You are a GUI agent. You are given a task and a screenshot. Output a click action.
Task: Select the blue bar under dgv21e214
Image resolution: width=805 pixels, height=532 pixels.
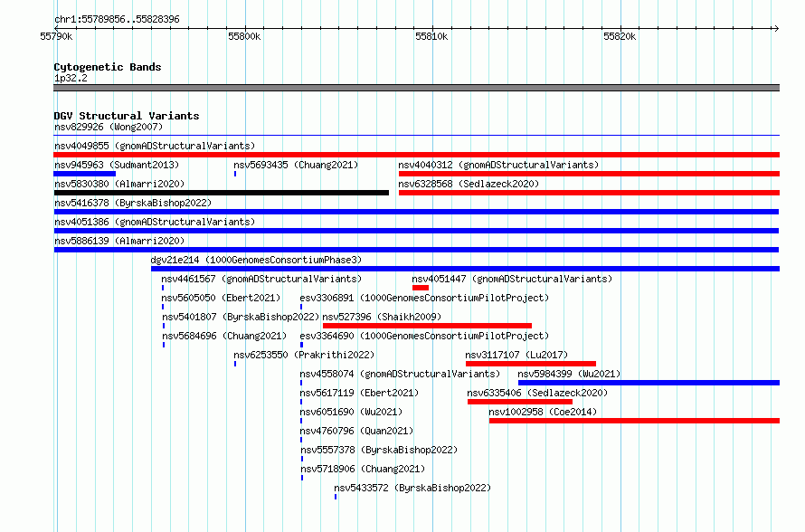(x=465, y=269)
